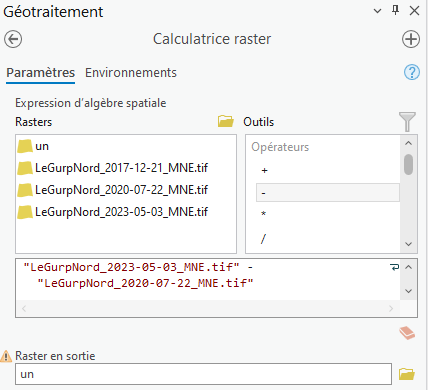The image size is (428, 390).
Task: Switch to the Environnements tab
Action: click(x=131, y=73)
